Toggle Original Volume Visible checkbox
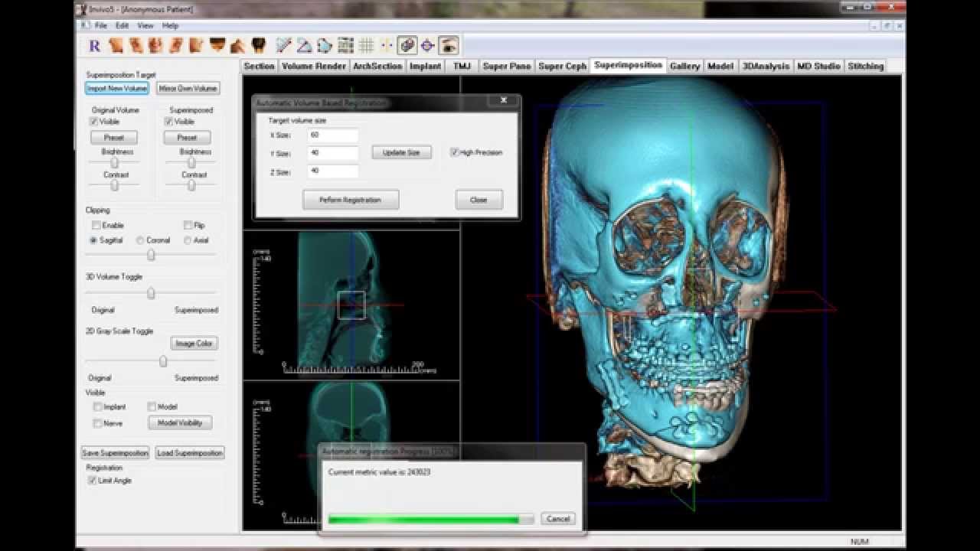 point(94,122)
